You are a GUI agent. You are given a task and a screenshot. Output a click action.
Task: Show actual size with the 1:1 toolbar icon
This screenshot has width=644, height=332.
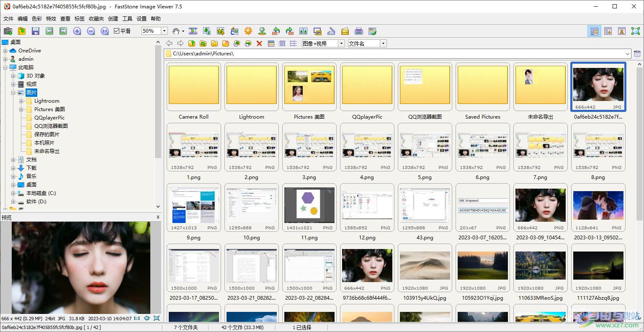click(105, 31)
